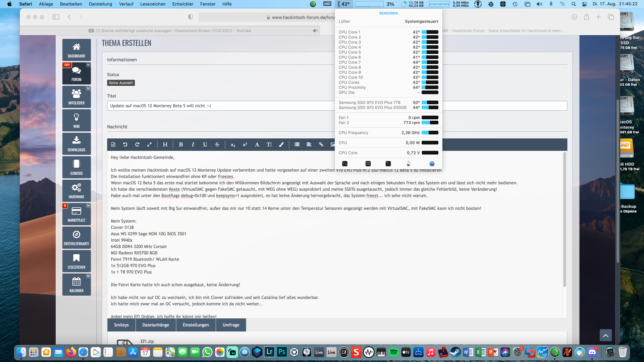Click the scroll-to-top arrow button
Viewport: 644px width, 362px height.
click(x=605, y=335)
